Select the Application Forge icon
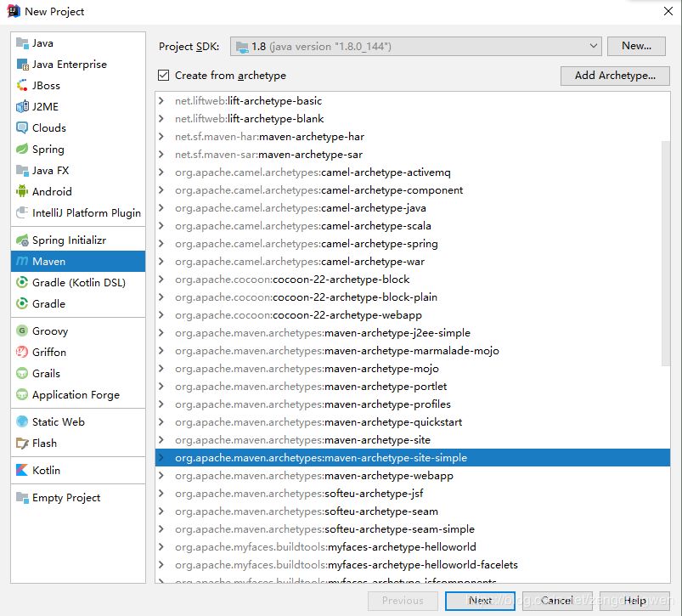Image resolution: width=682 pixels, height=616 pixels. [22, 394]
